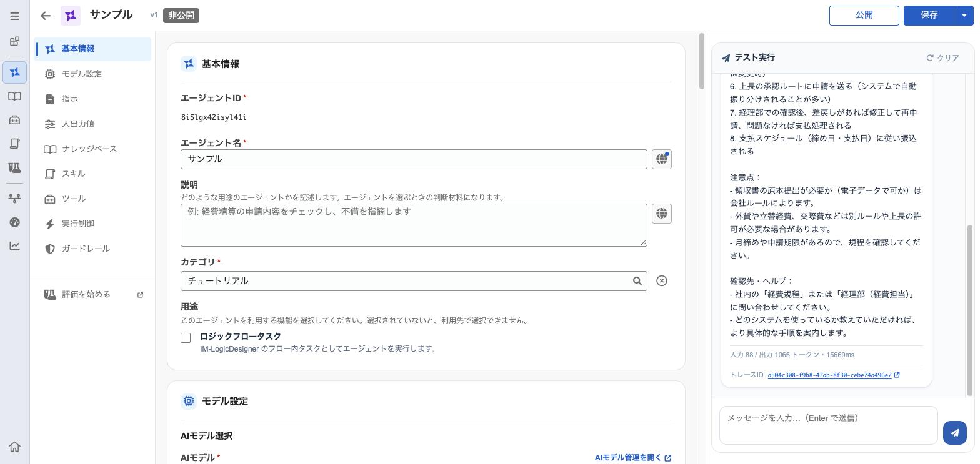980x464 pixels.
Task: Open the dashboard grid icon in left rail
Action: 15,42
